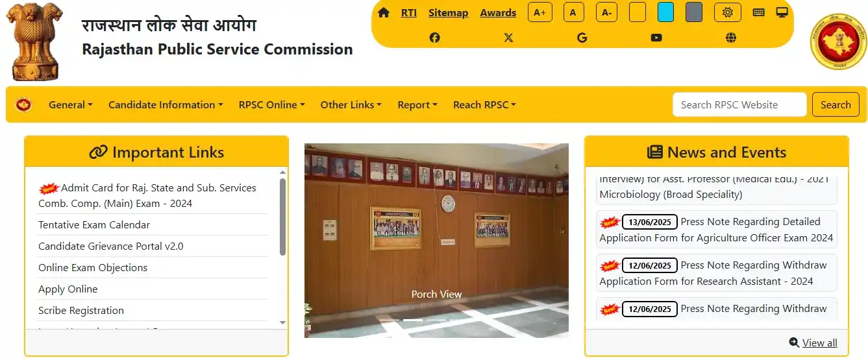The image size is (868, 360).
Task: Click the Important Links heading
Action: (x=156, y=152)
